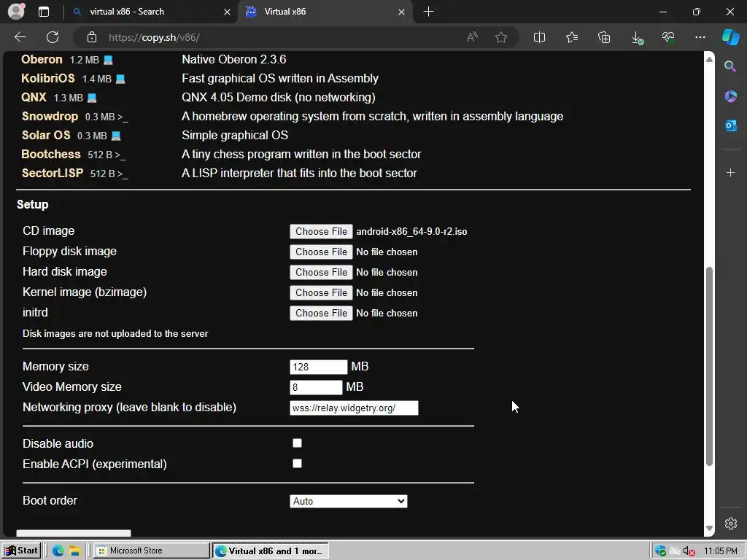Screen dimensions: 747x560
Task: Open sidebar settings gear
Action: 730,524
